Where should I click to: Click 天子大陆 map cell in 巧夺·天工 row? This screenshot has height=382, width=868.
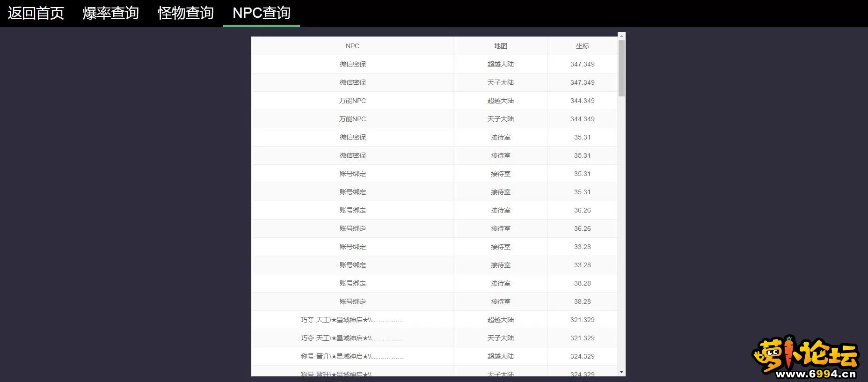tap(501, 338)
